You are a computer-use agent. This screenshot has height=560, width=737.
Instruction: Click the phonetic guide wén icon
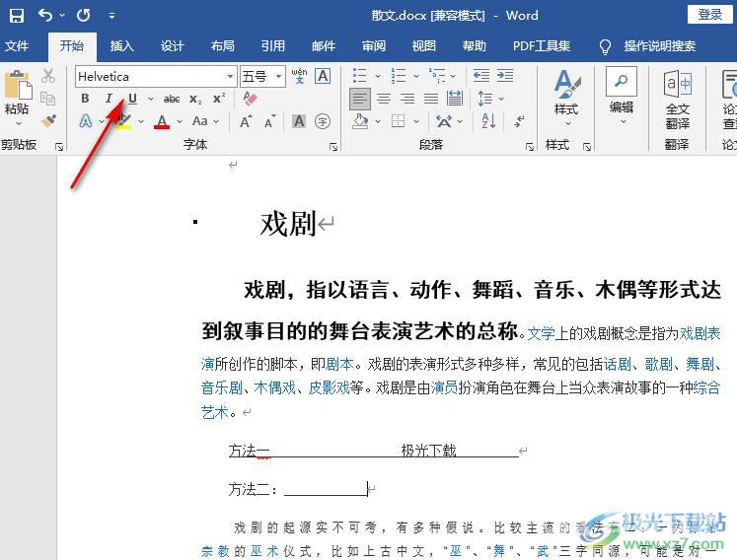coord(299,76)
